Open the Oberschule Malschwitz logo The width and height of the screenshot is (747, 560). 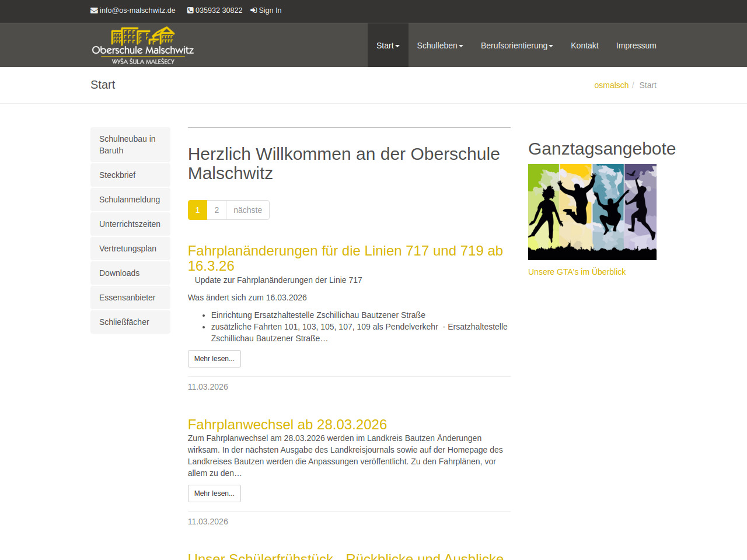click(x=143, y=45)
